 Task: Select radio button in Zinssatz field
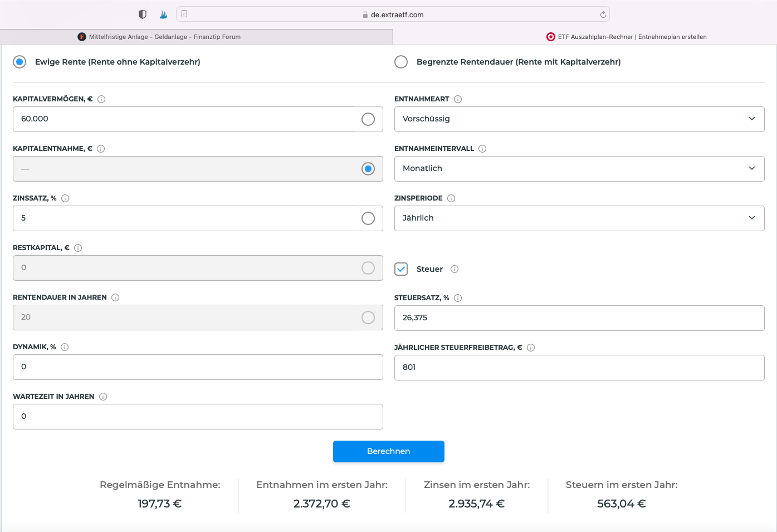368,218
